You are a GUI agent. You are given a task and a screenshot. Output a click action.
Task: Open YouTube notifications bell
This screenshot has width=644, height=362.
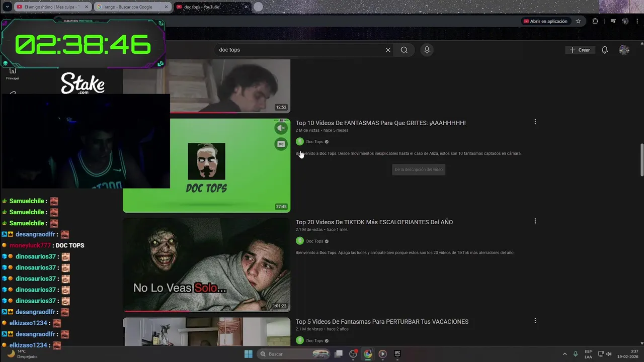pos(605,50)
